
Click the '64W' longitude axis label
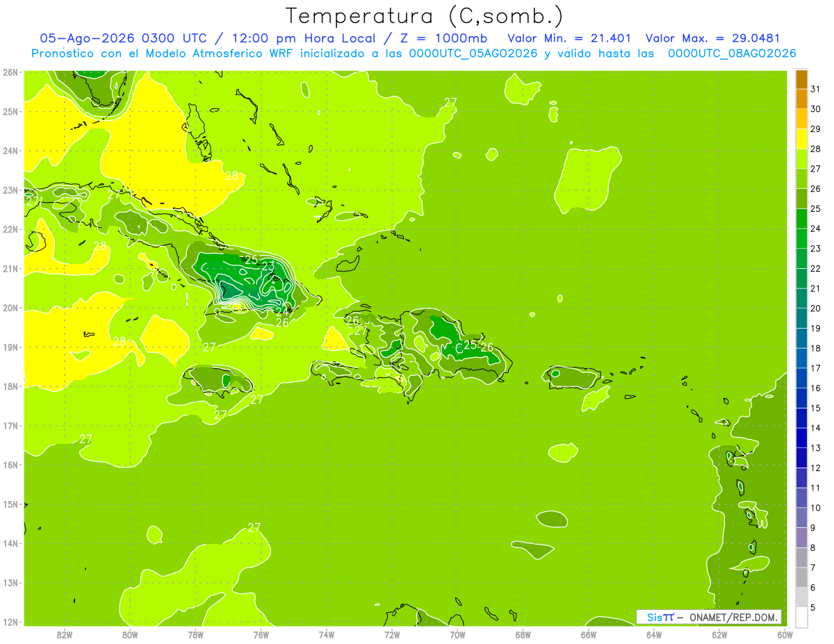(653, 634)
